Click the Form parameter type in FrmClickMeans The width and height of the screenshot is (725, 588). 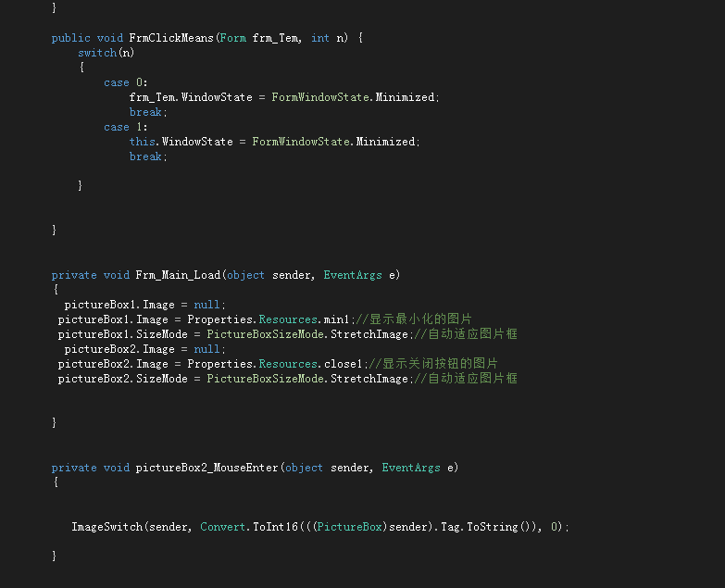233,38
